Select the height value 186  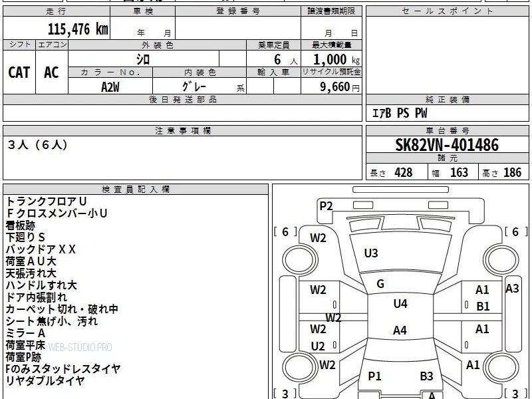(512, 172)
